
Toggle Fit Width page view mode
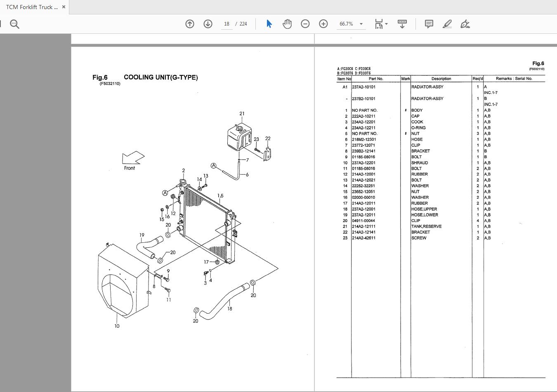[378, 24]
